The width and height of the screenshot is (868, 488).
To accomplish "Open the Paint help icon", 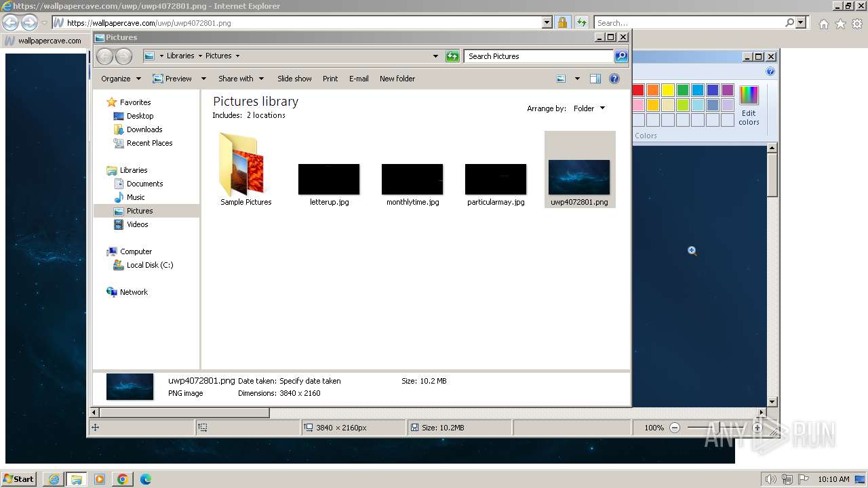I will point(770,71).
